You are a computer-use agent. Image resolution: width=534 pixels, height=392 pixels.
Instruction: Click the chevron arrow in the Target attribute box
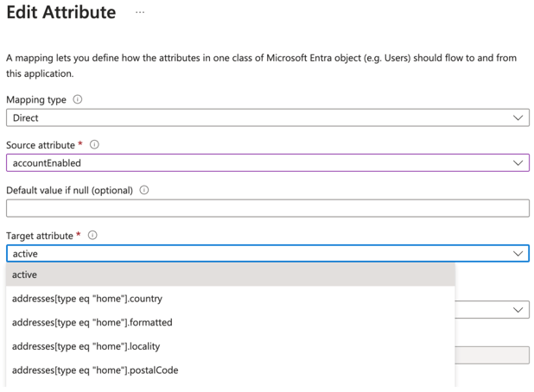pos(518,254)
